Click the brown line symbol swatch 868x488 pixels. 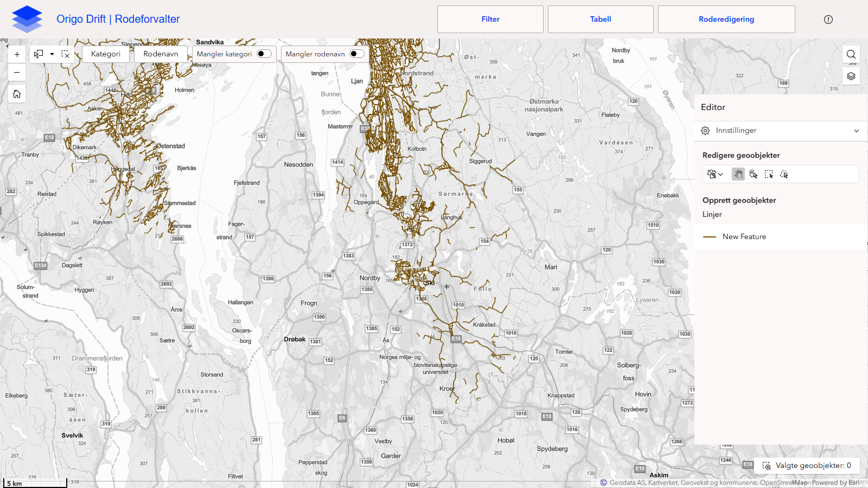pyautogui.click(x=710, y=237)
